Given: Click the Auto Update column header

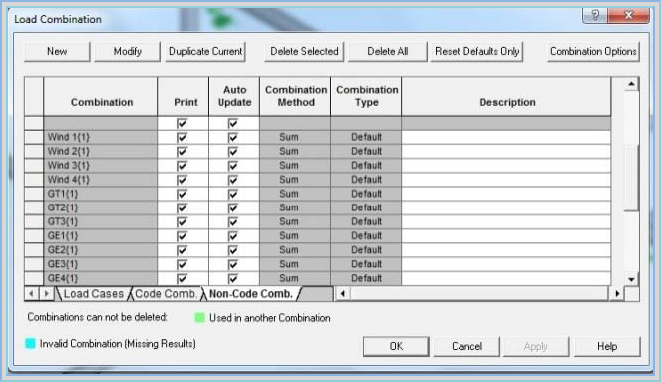Looking at the screenshot, I should (234, 97).
